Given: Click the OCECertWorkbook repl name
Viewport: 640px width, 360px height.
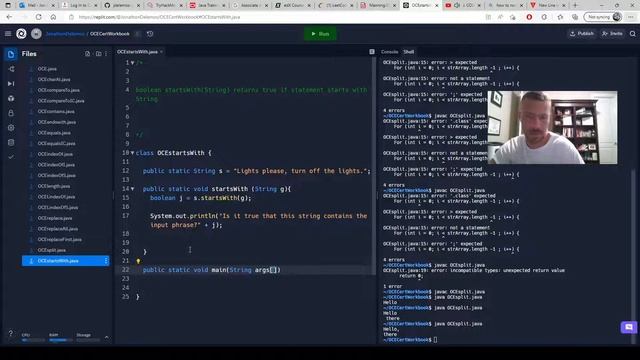Looking at the screenshot, I should click(x=109, y=34).
